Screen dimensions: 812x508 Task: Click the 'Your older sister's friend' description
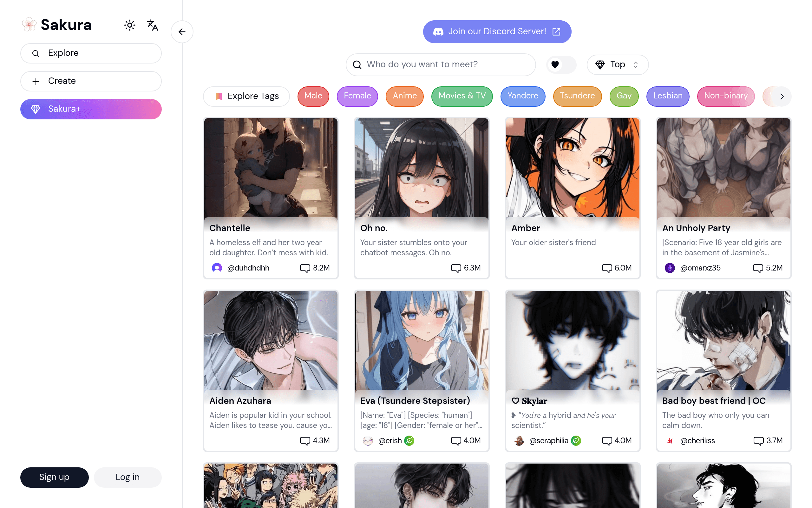[553, 243]
